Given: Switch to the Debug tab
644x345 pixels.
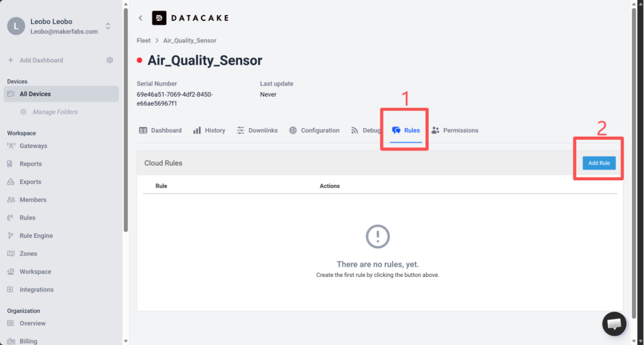Looking at the screenshot, I should 366,130.
